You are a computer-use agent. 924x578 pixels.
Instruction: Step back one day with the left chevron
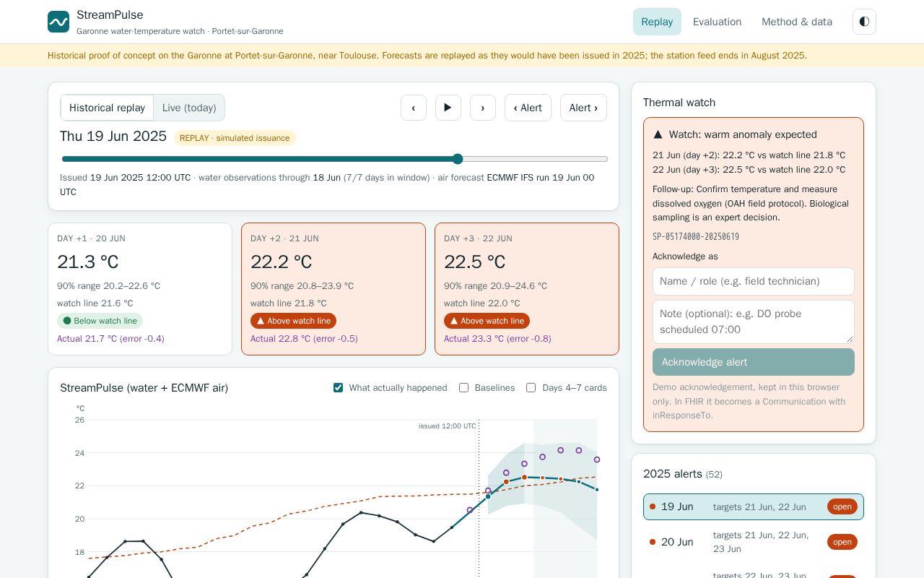414,108
